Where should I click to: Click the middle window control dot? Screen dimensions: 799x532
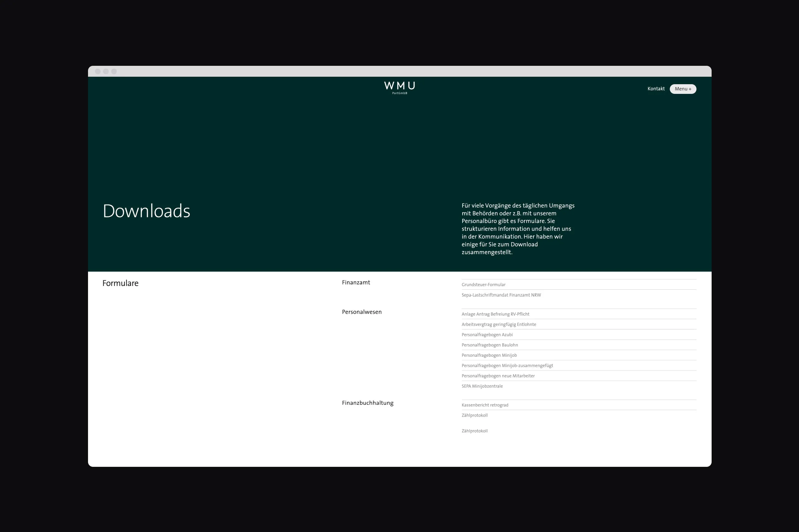click(106, 71)
